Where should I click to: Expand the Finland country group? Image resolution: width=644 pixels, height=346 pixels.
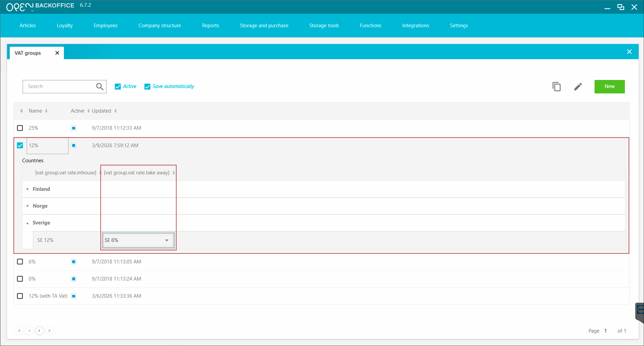pos(28,189)
